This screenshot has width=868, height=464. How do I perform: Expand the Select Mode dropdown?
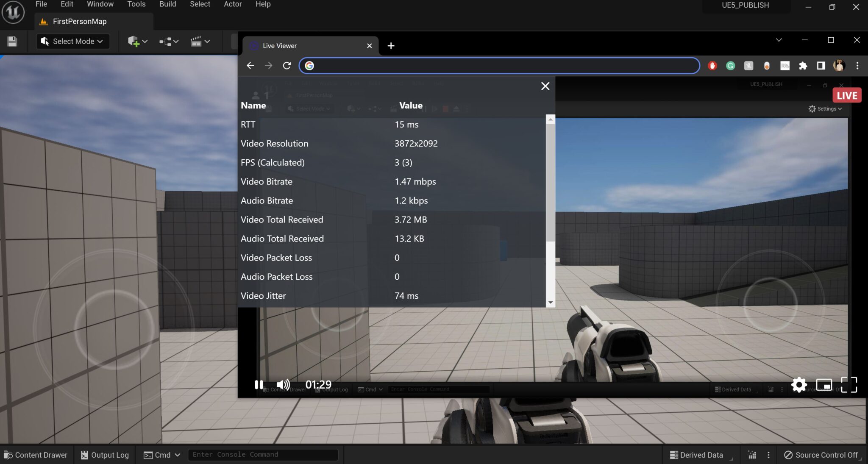pos(72,41)
